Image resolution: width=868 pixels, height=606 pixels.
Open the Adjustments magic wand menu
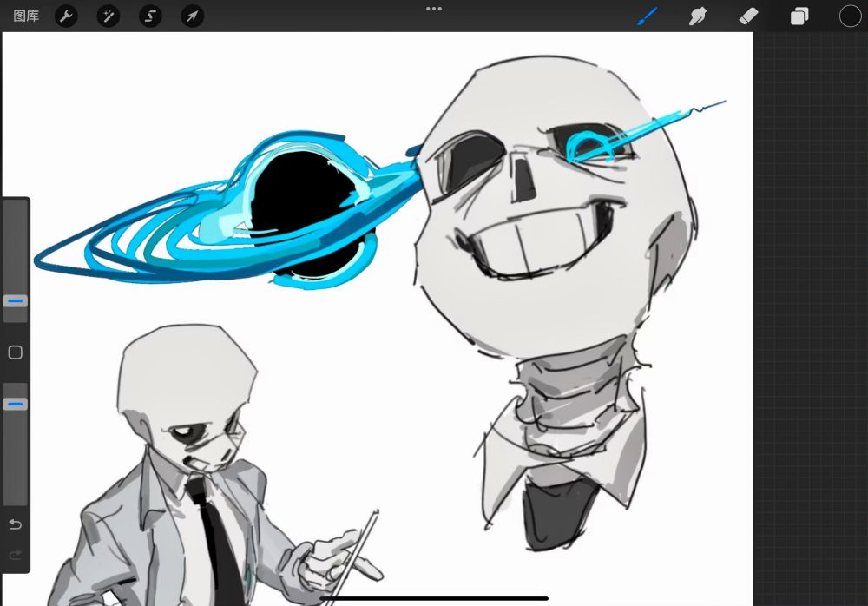click(x=108, y=16)
